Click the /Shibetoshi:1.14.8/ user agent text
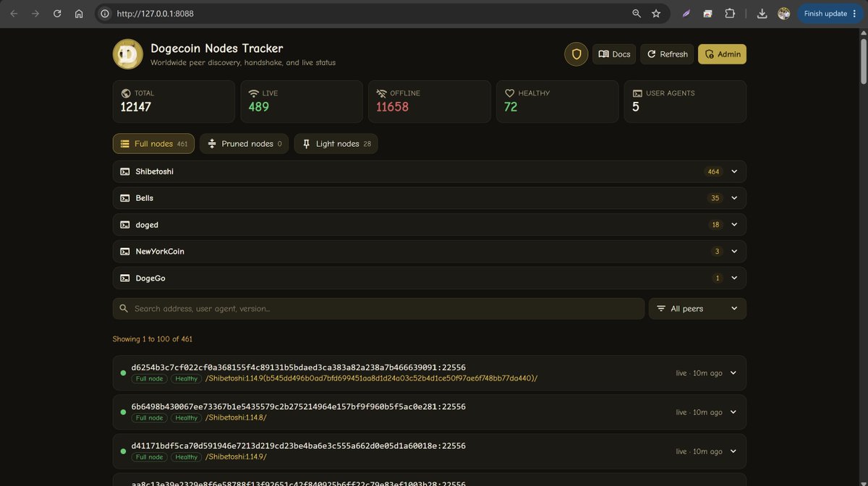The width and height of the screenshot is (868, 486). point(236,418)
